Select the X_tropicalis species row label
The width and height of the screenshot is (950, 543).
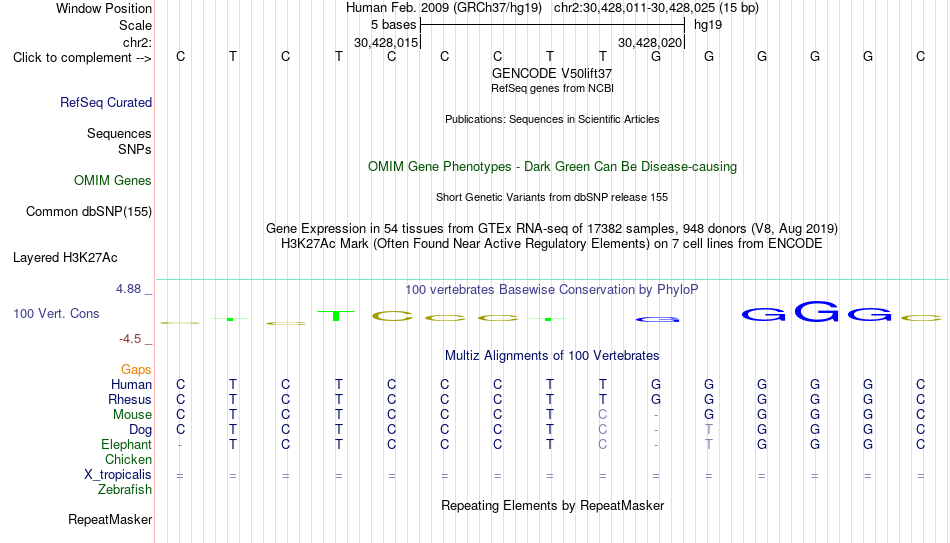118,475
